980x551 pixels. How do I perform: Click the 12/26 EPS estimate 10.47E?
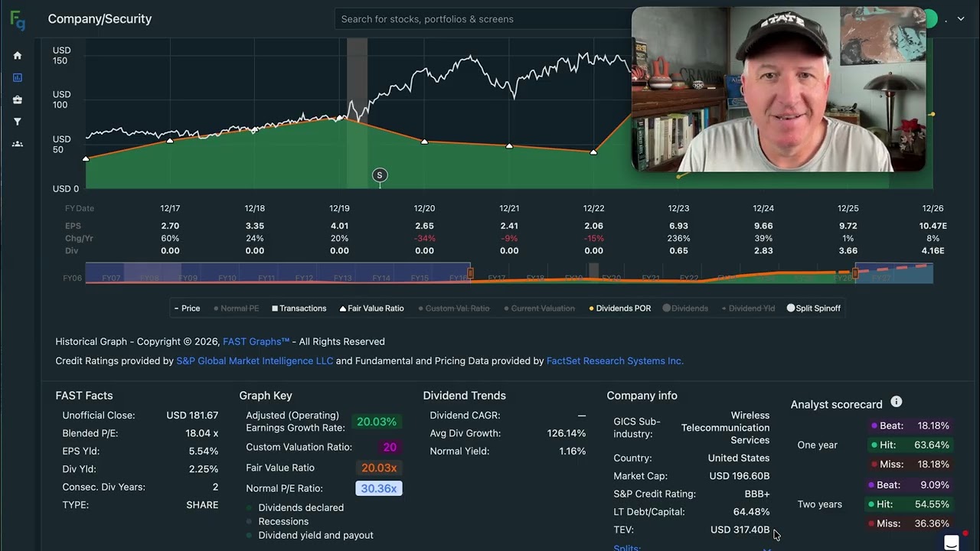(x=933, y=227)
